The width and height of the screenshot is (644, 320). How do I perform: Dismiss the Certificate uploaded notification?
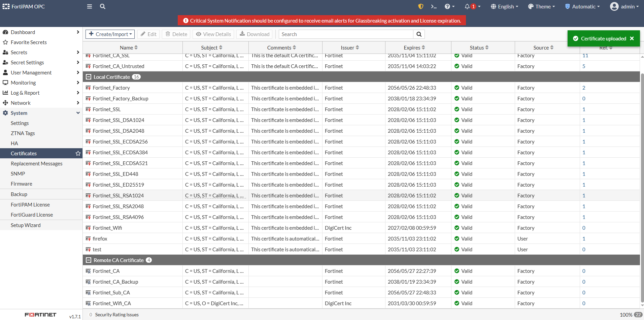pyautogui.click(x=632, y=38)
